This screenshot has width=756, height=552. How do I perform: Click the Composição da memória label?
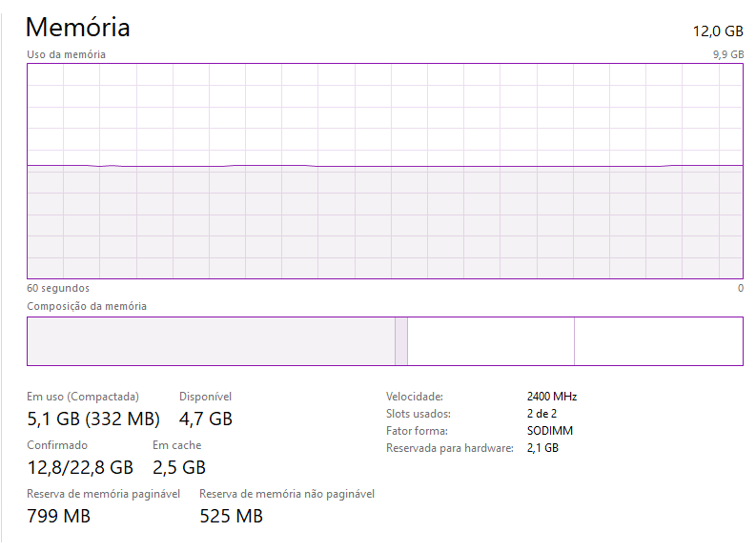coord(87,306)
